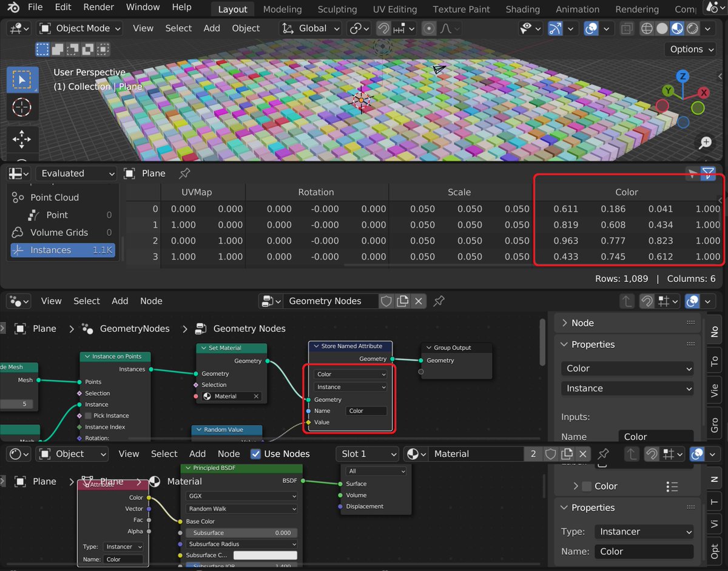Screen dimensions: 728x571
Task: Click the Subsurface Color swatch on Principled BSDF
Action: click(x=265, y=555)
